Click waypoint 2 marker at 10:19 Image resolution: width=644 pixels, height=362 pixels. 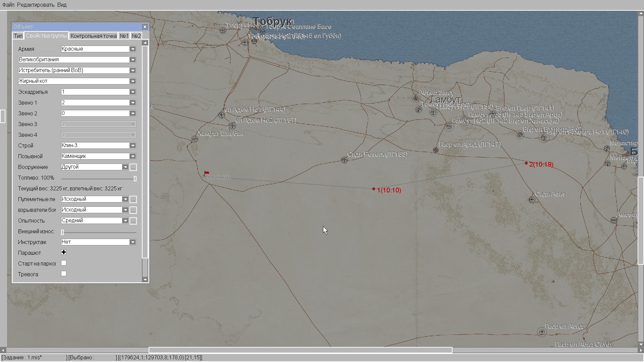(x=526, y=163)
